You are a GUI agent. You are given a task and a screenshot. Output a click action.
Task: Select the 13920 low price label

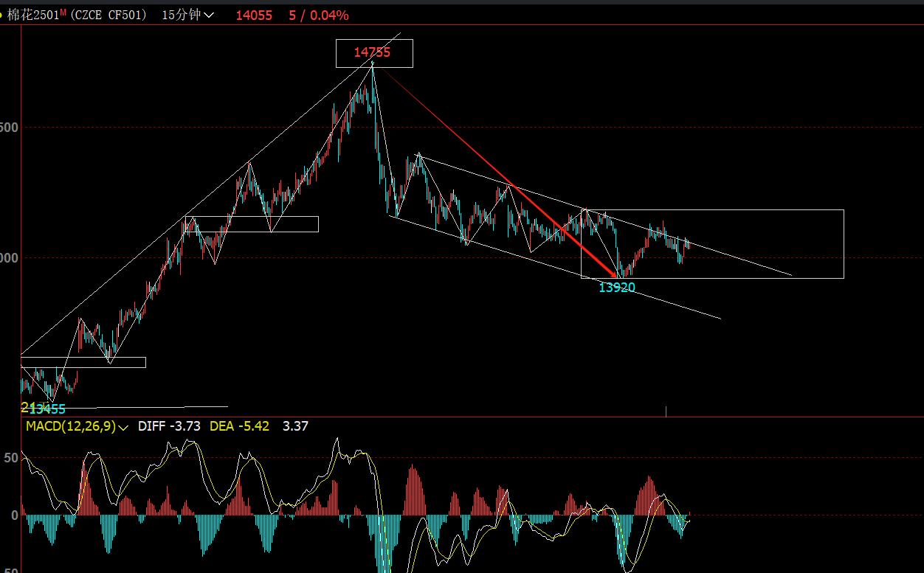point(617,288)
